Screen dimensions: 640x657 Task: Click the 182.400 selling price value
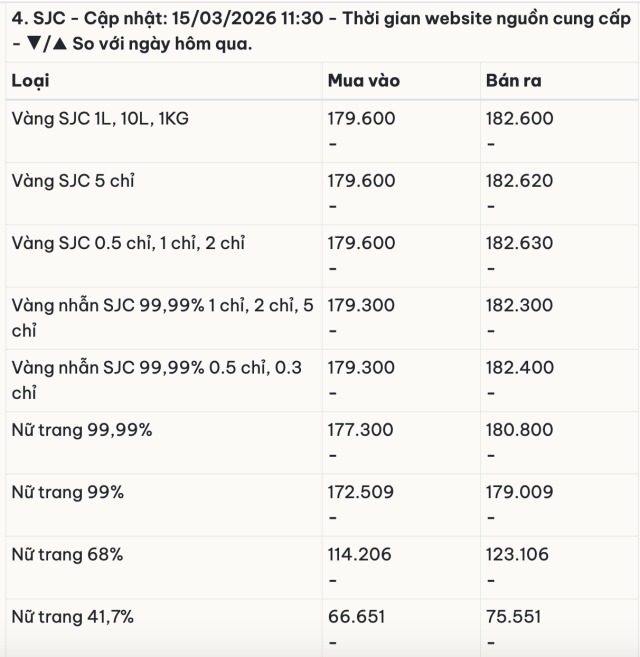[x=519, y=368]
